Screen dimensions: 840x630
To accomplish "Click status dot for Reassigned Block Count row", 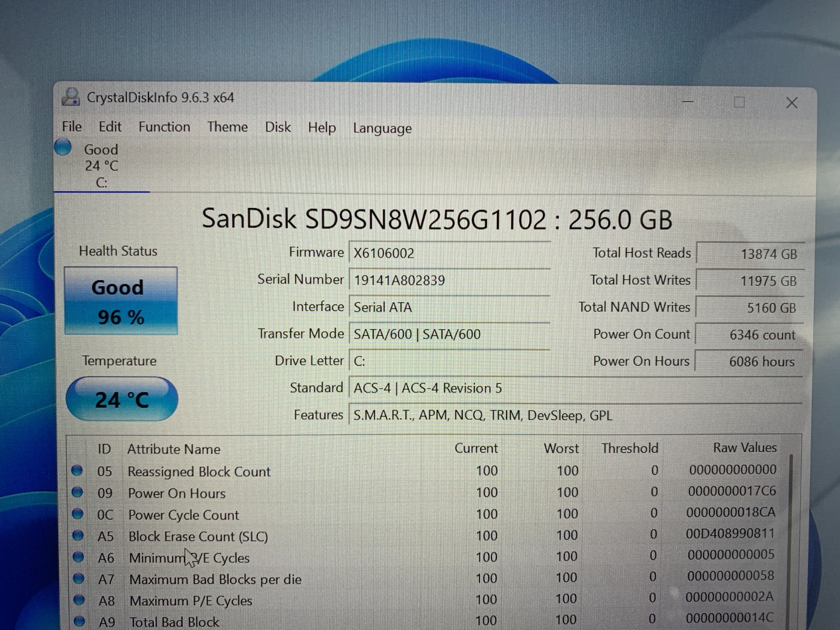I will coord(77,470).
